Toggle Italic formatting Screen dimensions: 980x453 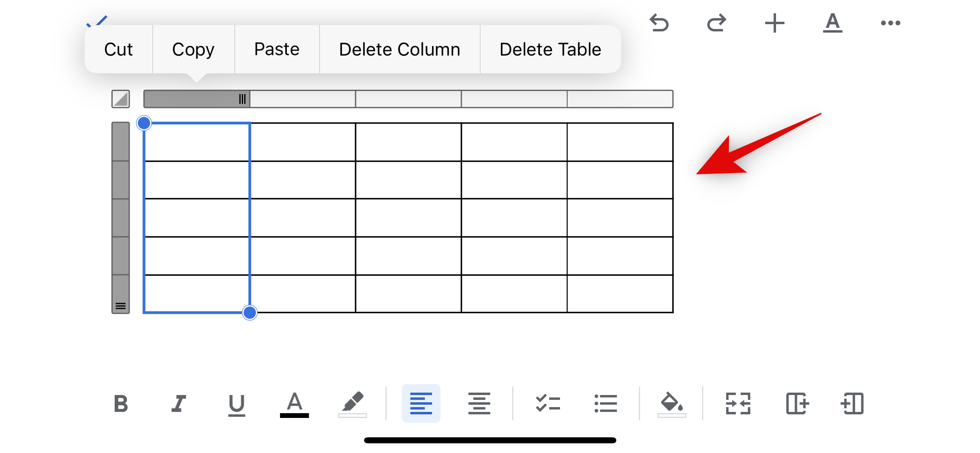(x=179, y=403)
